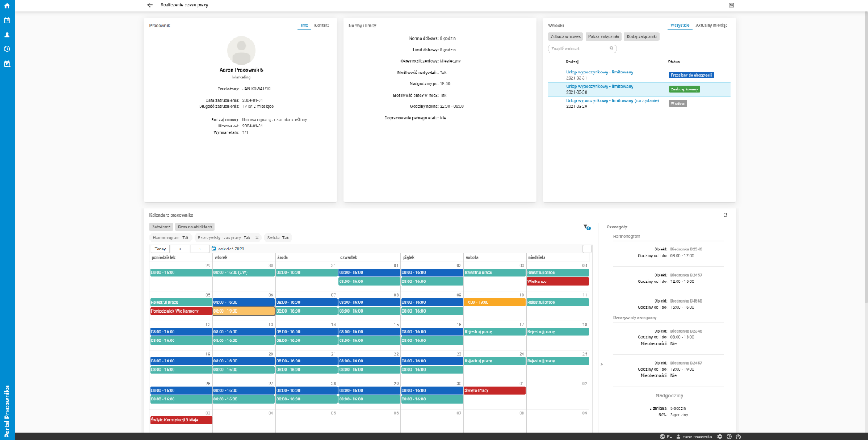Click the employee avatar picture

point(241,50)
